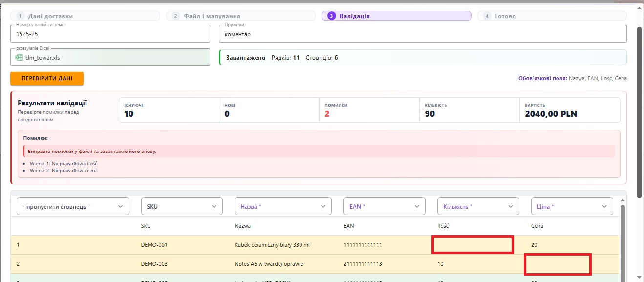644x282 pixels.
Task: Click error Wiersz 1: Nieprawidłowa ilość
Action: (x=64, y=163)
